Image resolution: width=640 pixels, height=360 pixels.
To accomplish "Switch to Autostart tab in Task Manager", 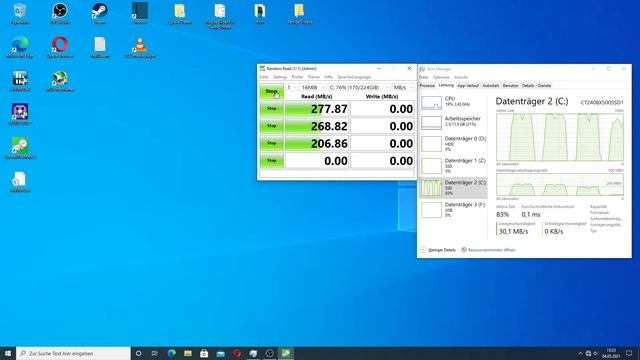I will pyautogui.click(x=491, y=86).
